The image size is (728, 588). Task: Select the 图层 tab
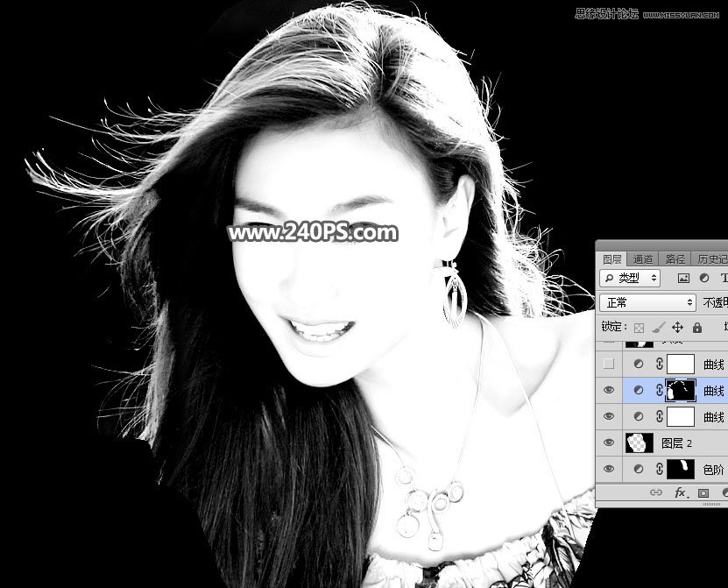[x=612, y=259]
